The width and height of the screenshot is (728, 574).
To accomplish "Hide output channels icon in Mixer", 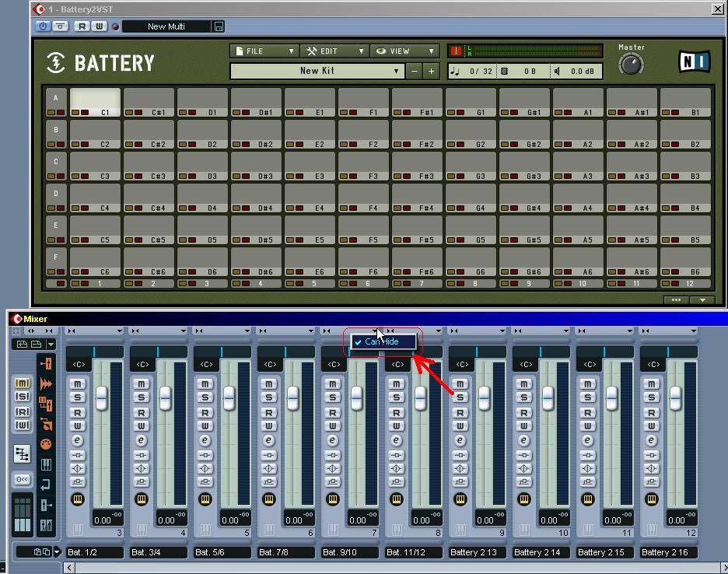I will [x=46, y=506].
